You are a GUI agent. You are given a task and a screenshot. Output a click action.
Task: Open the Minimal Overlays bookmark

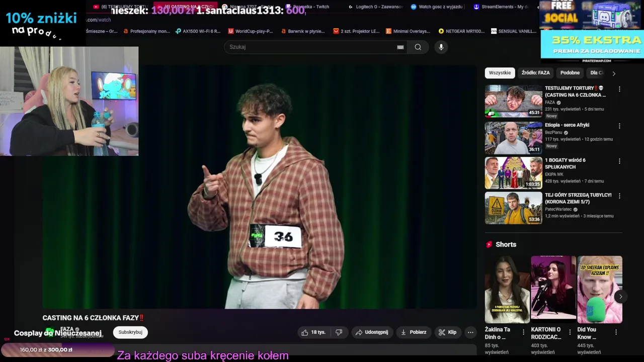[x=408, y=31]
